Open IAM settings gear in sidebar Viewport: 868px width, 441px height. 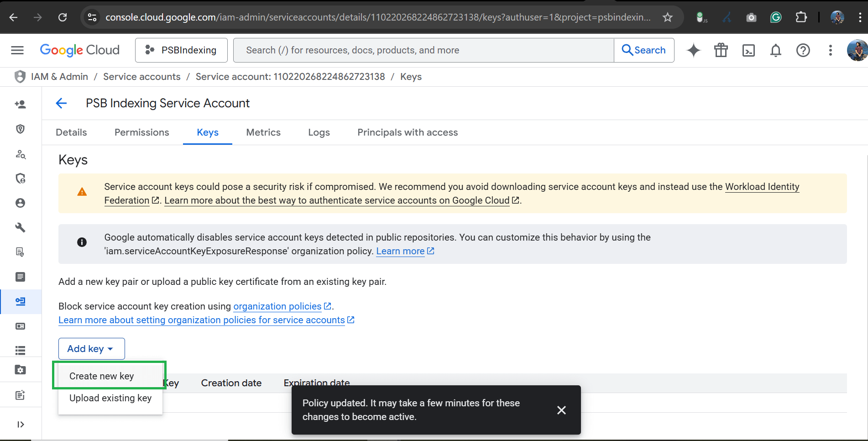coord(21,370)
